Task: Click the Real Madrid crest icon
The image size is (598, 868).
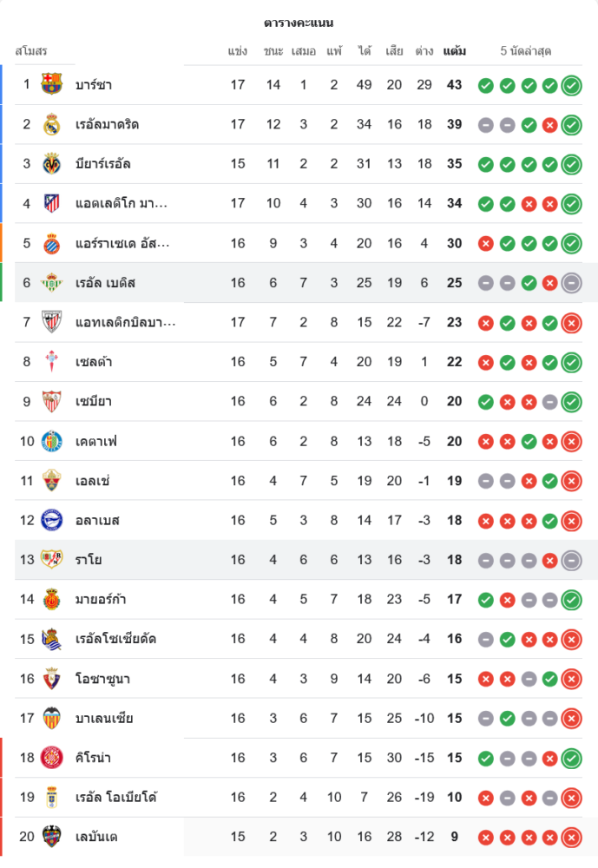Action: tap(52, 124)
